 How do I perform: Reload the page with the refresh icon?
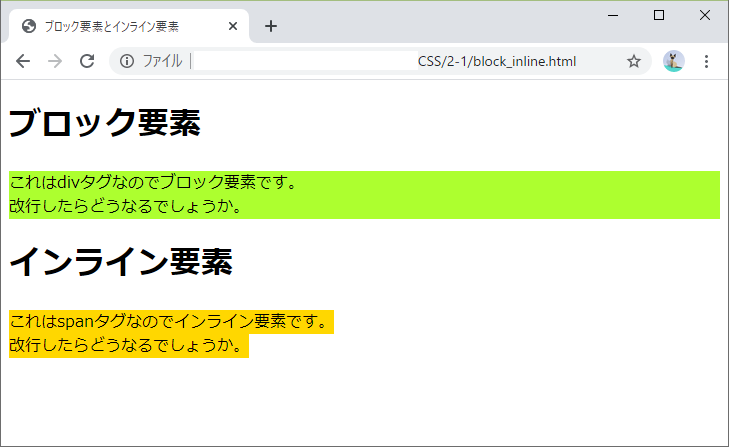pos(87,61)
